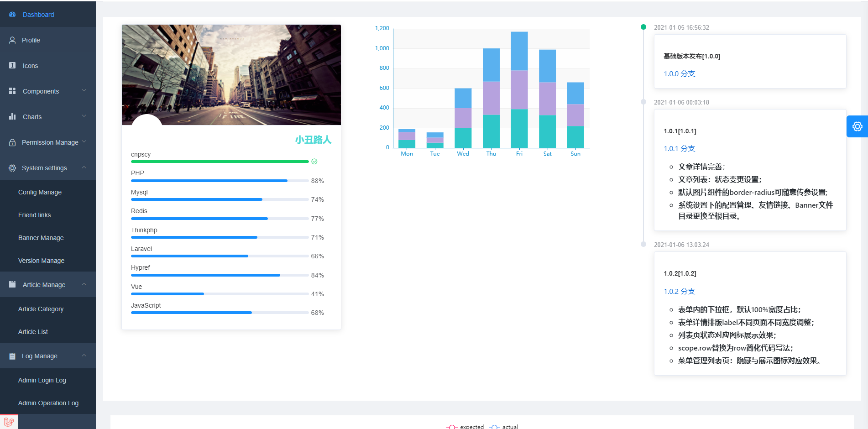Open Admin Operation Log page
868x429 pixels.
coord(48,403)
